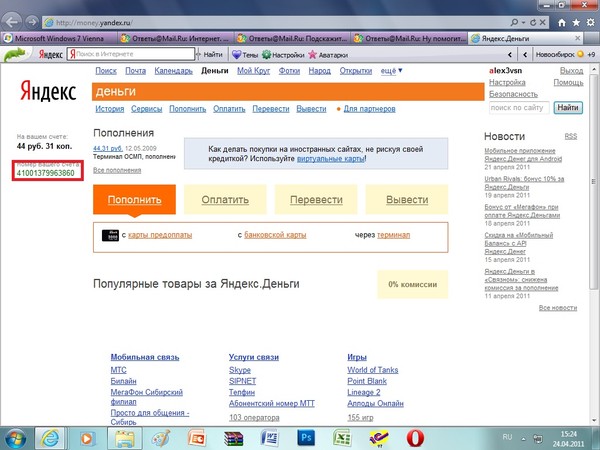Viewport: 600px width, 450px height.
Task: Open the 1C icon on taskbar
Action: [379, 439]
